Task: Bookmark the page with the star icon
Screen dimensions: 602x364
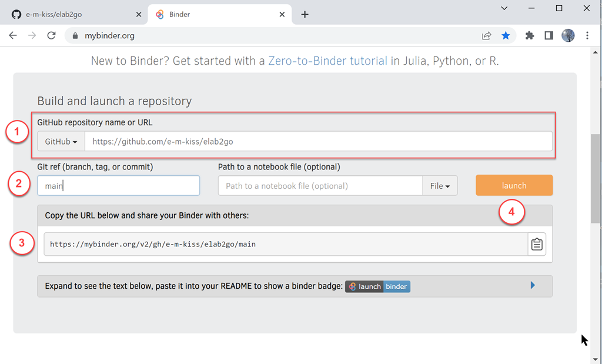Action: click(506, 35)
